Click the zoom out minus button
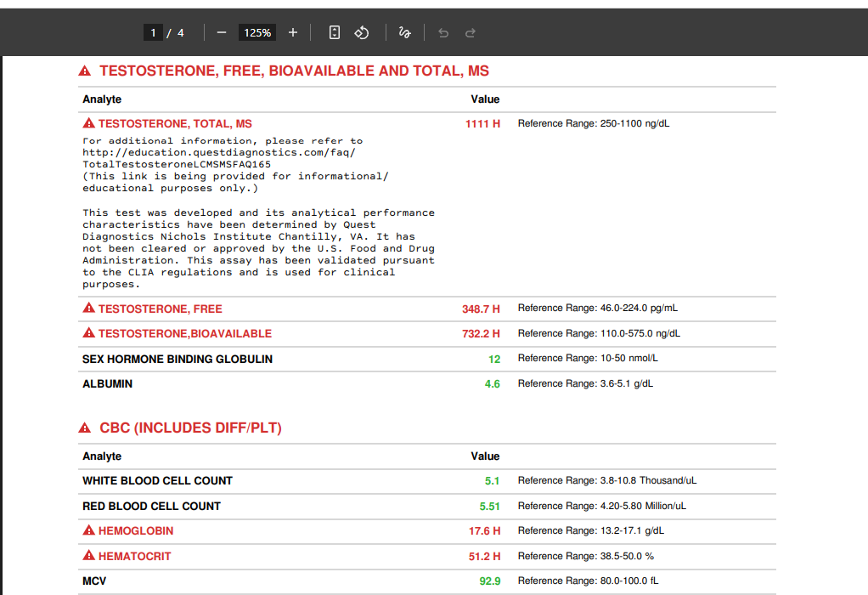 [222, 32]
